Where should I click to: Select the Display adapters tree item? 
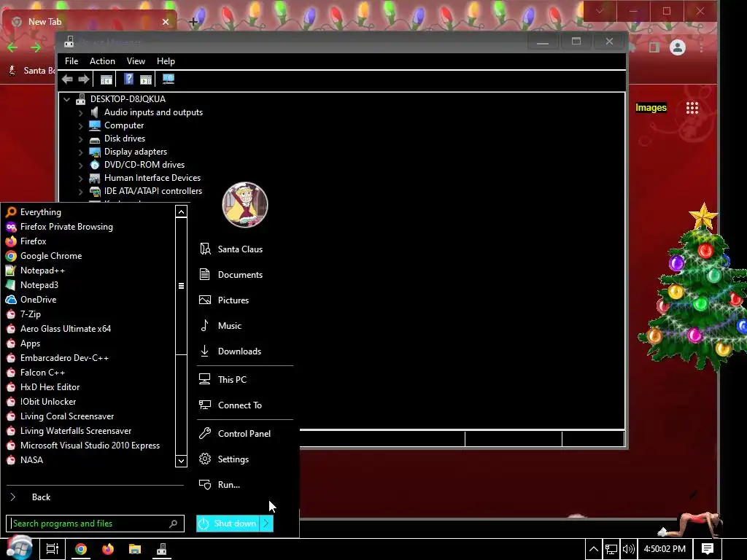pos(136,152)
